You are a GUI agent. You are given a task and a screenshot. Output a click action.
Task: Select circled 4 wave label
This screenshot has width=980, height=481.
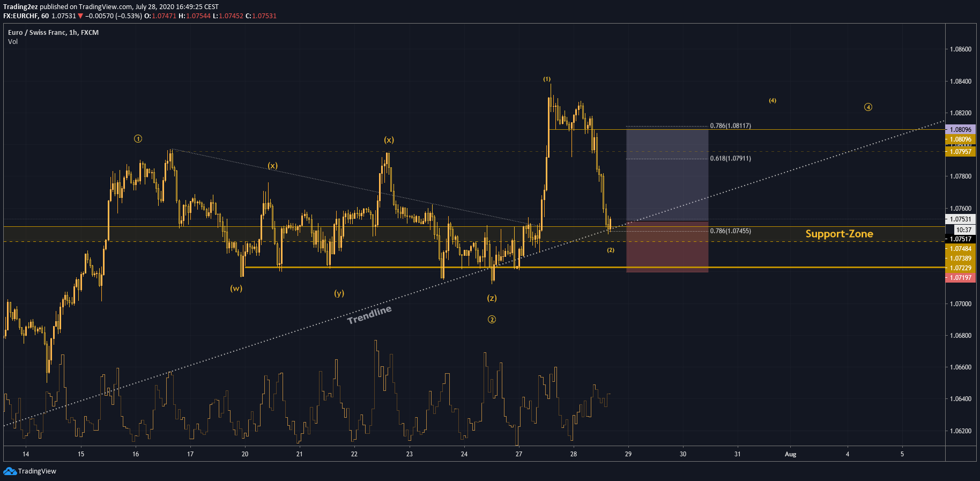[868, 107]
